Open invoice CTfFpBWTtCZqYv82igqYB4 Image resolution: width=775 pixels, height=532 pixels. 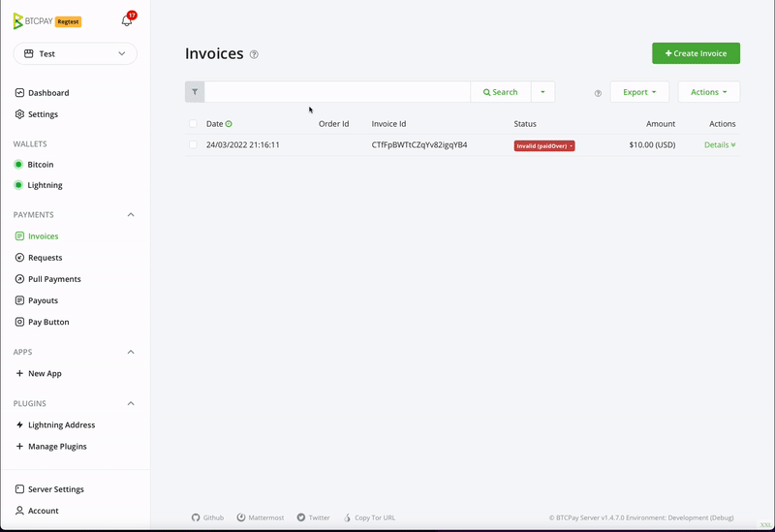(419, 144)
